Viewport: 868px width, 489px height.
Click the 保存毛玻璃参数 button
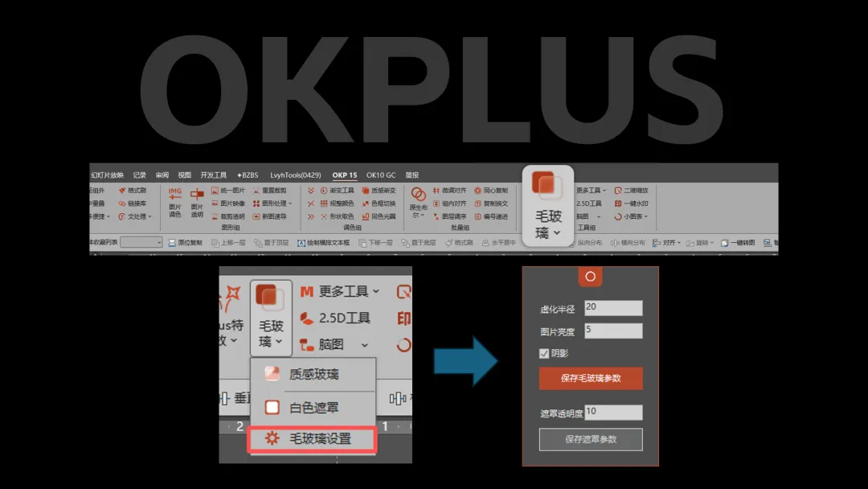coord(591,378)
